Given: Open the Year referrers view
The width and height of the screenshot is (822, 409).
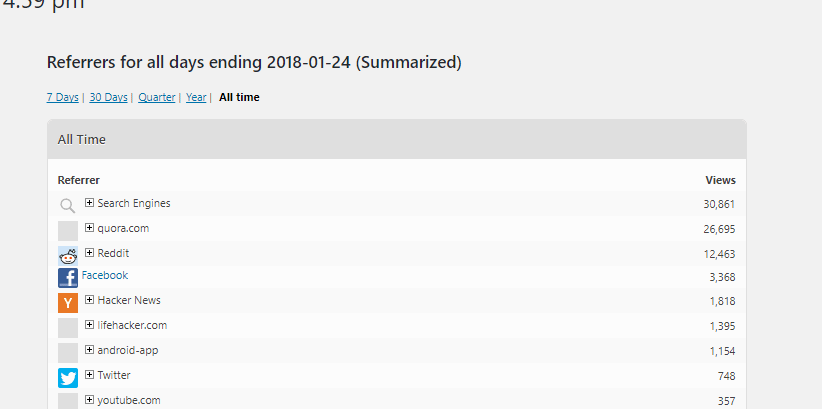Looking at the screenshot, I should [196, 97].
